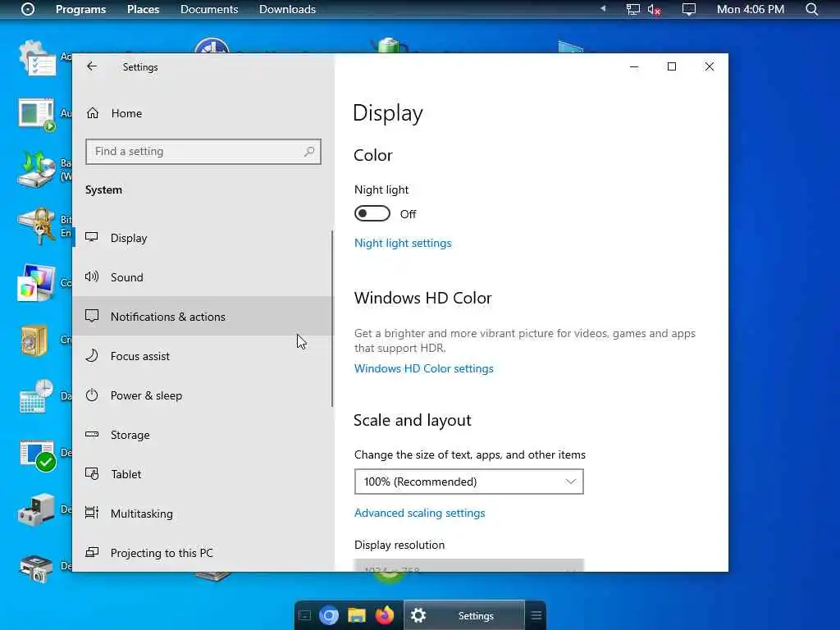Image resolution: width=840 pixels, height=630 pixels.
Task: Open Sound settings via the speaker icon
Action: click(92, 277)
